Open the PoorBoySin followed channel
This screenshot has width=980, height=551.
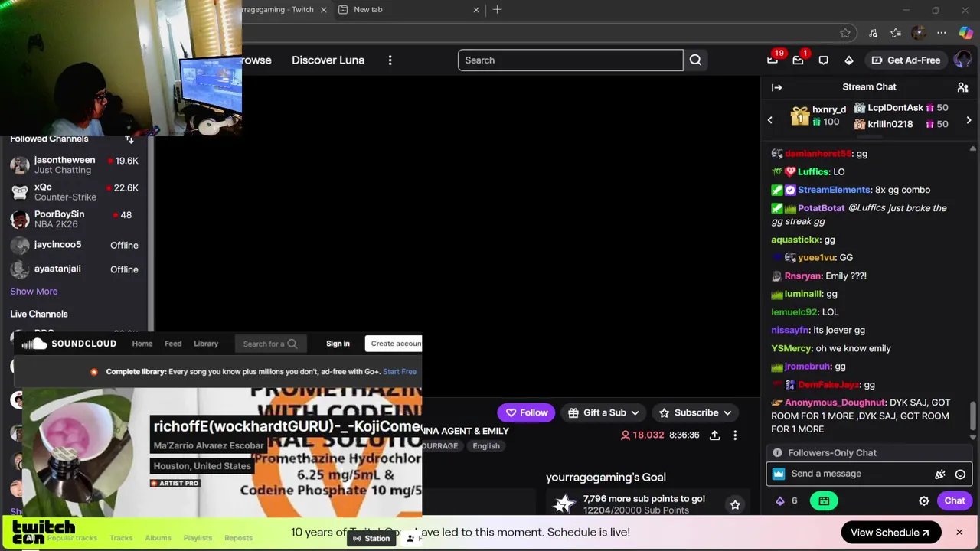click(x=75, y=219)
